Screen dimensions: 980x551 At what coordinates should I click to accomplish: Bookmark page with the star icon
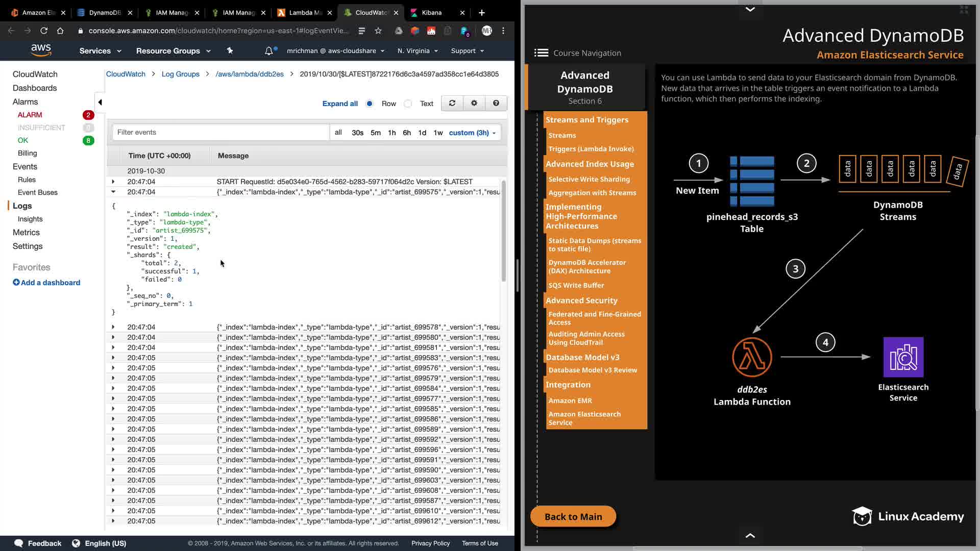point(378,31)
